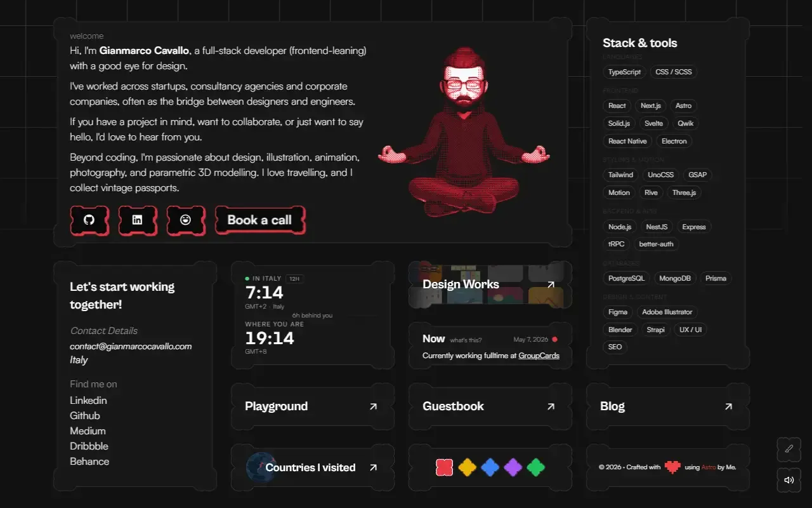Click the globe icon beside Countries
The height and width of the screenshot is (508, 812).
click(x=260, y=467)
